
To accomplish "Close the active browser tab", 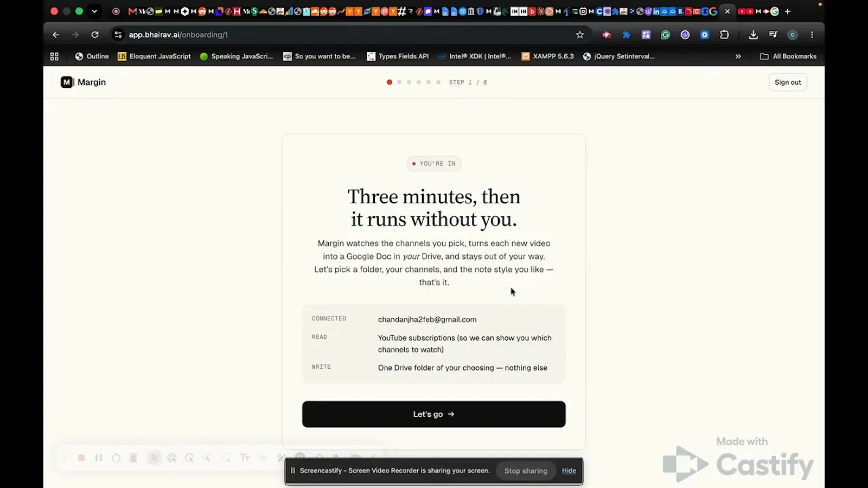I will coord(727,11).
